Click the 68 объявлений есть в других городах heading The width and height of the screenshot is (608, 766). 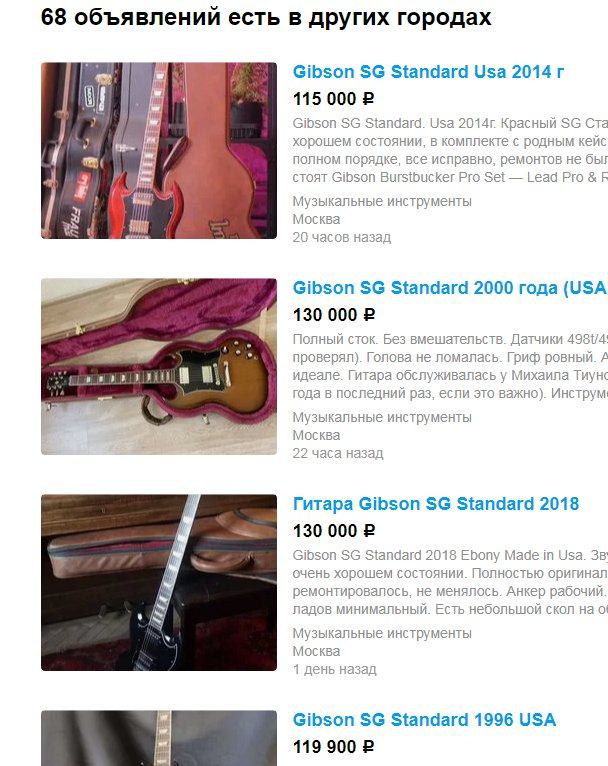[x=266, y=18]
